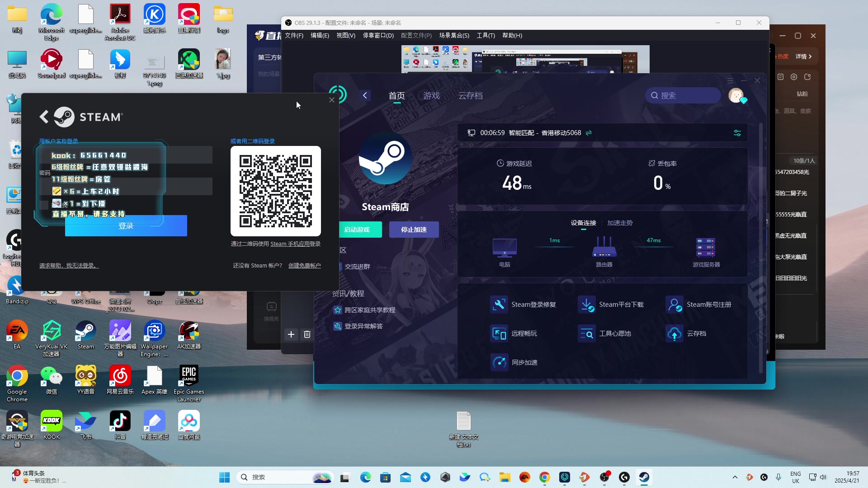Viewport: 868px width, 488px height.
Task: Open the Wallpaper Engine desktop icon
Action: pyautogui.click(x=154, y=338)
